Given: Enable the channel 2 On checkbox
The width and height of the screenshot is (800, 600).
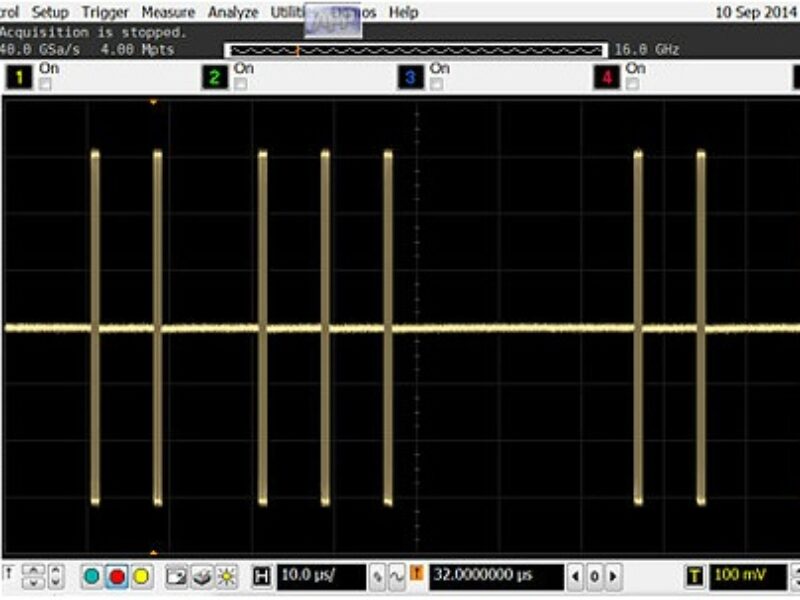Looking at the screenshot, I should (x=241, y=85).
